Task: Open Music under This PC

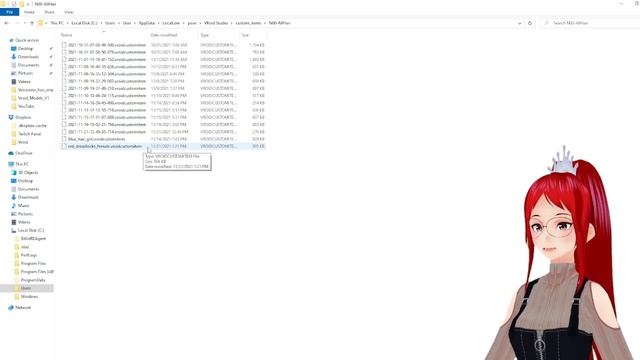Action: coord(23,206)
